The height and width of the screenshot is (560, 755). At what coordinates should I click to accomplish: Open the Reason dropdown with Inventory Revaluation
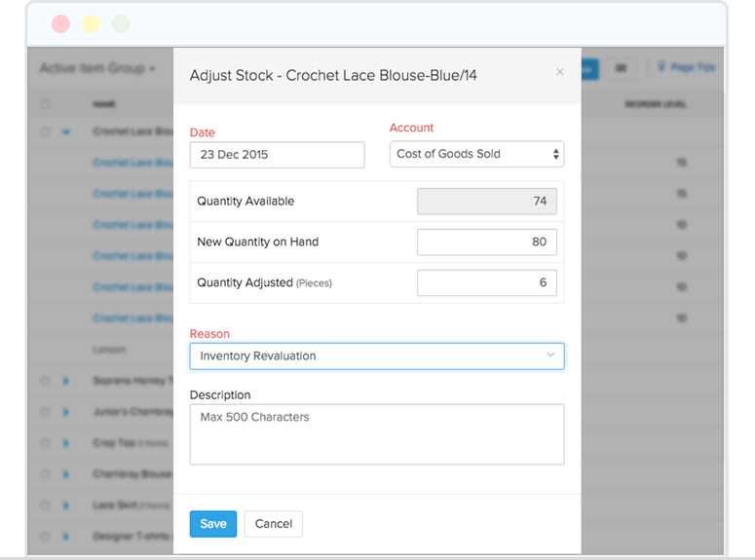click(377, 355)
